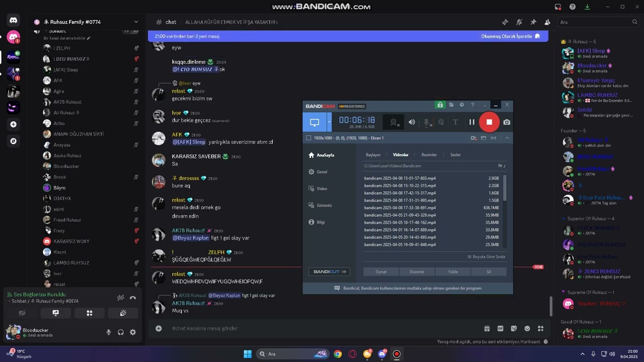The image size is (644, 362).
Task: Click the Discord message input field
Action: pos(322,328)
